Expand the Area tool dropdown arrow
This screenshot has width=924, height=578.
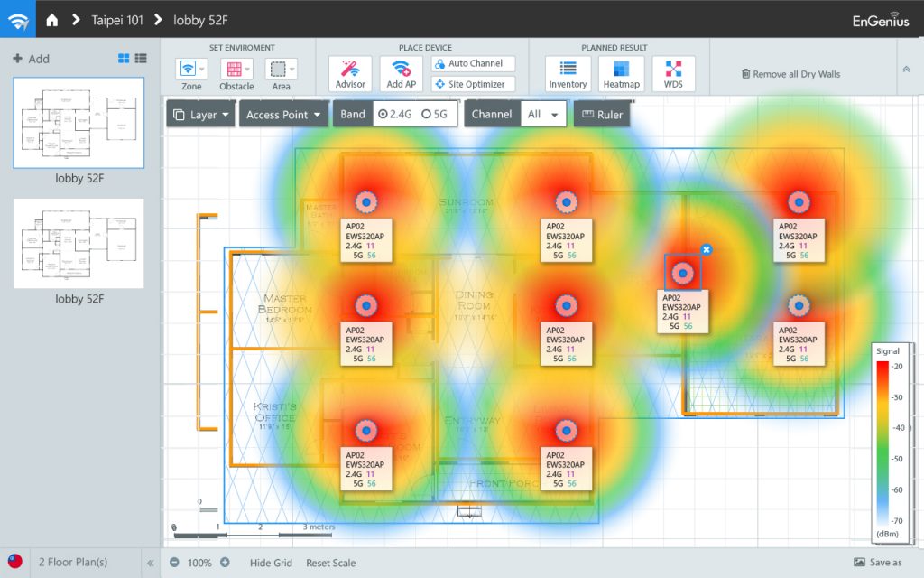(291, 69)
